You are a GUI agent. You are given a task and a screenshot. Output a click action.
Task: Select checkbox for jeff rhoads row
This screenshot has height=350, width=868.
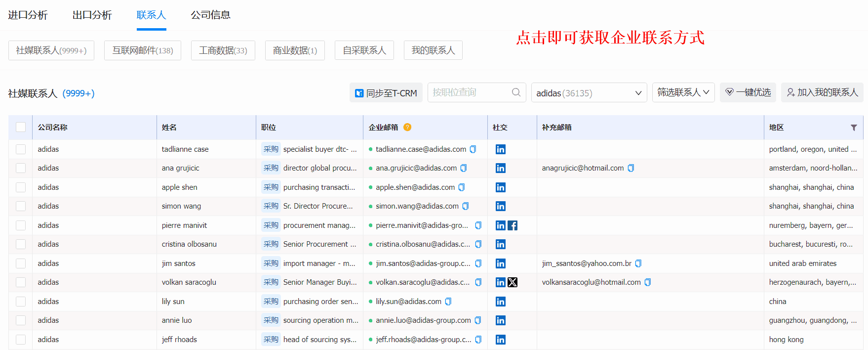click(21, 340)
